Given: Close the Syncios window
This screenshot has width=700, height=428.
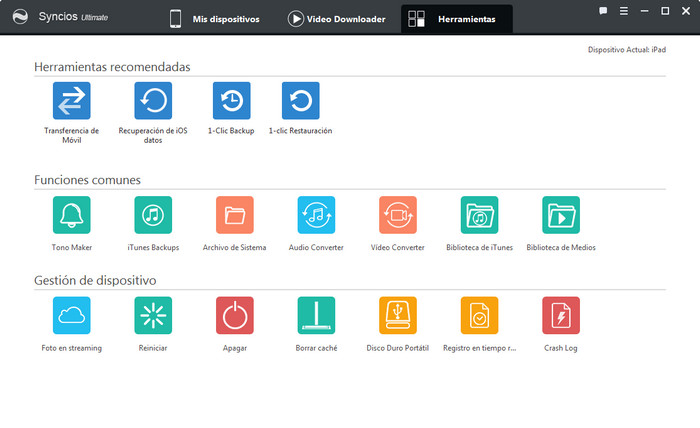Looking at the screenshot, I should 686,11.
